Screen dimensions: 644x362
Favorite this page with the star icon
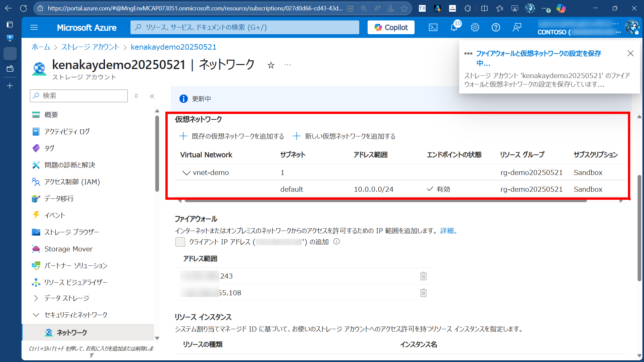(271, 65)
